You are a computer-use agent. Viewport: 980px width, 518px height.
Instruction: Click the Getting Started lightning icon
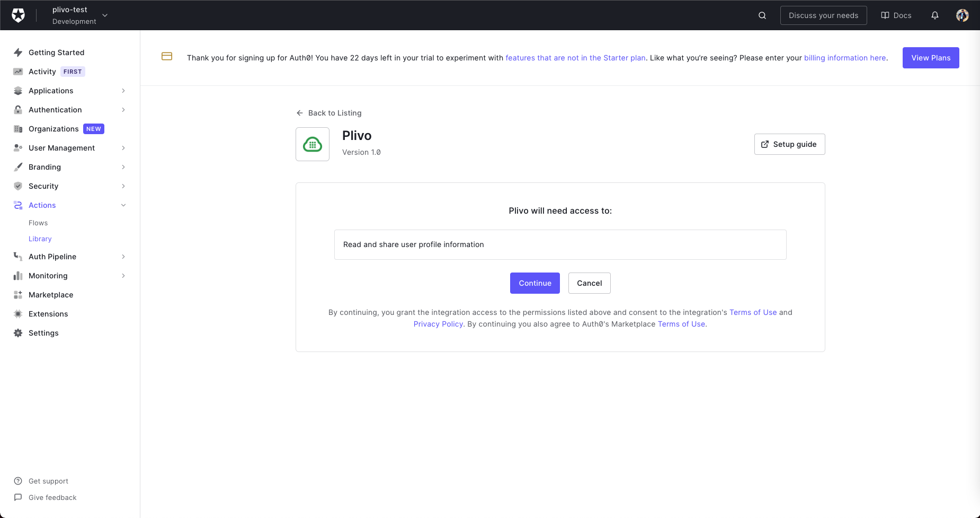[x=18, y=52]
